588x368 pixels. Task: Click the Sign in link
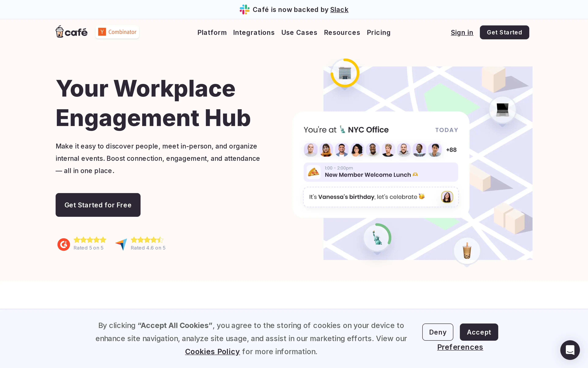pyautogui.click(x=462, y=32)
